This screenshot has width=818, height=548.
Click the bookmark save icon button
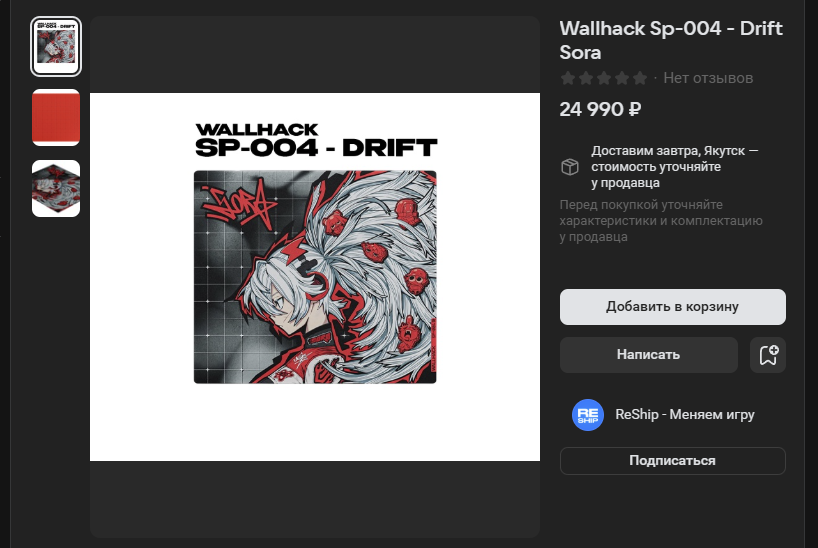[767, 355]
